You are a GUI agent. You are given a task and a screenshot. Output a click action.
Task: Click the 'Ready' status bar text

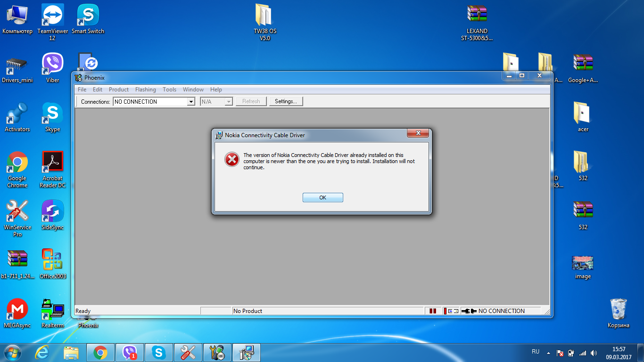(x=83, y=311)
